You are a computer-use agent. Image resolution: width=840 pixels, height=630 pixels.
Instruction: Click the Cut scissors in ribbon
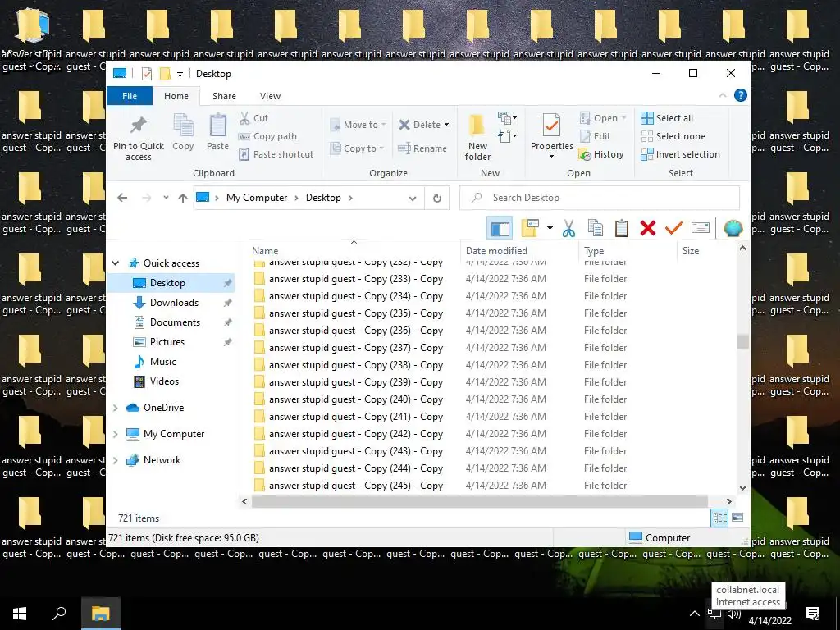[253, 118]
